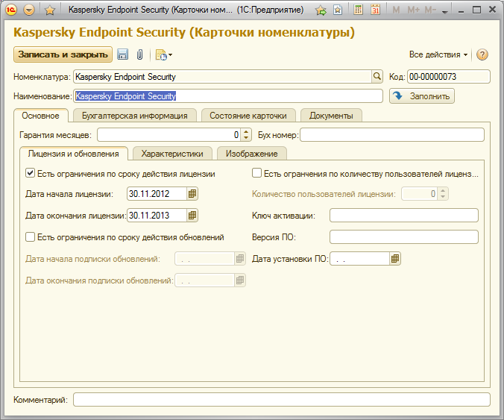Image resolution: width=504 pixels, height=420 pixels.
Task: Enable license user count restriction checkbox
Action: [256, 173]
